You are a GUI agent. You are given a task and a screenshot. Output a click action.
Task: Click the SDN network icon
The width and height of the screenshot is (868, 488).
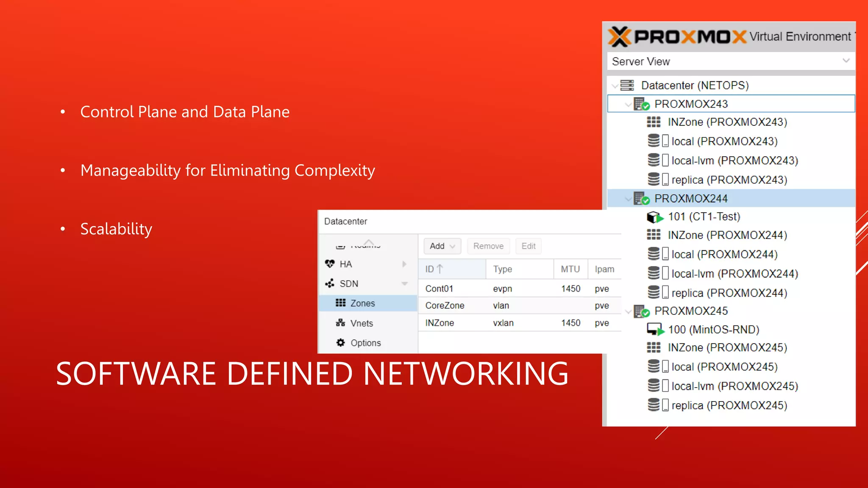click(x=330, y=283)
